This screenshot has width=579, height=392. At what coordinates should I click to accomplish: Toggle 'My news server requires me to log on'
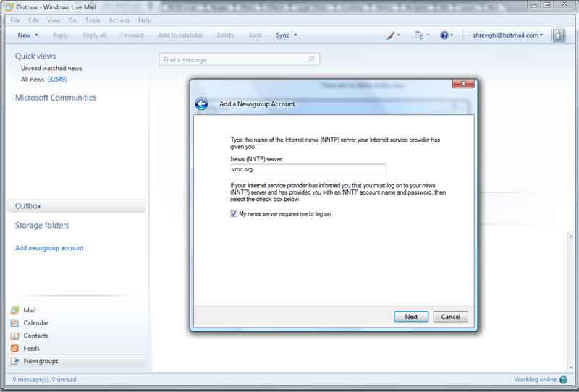234,213
